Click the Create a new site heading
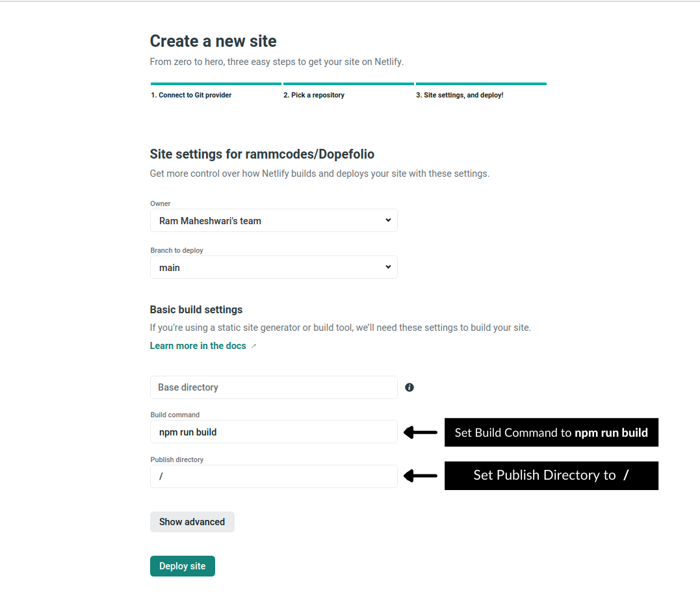 click(213, 41)
